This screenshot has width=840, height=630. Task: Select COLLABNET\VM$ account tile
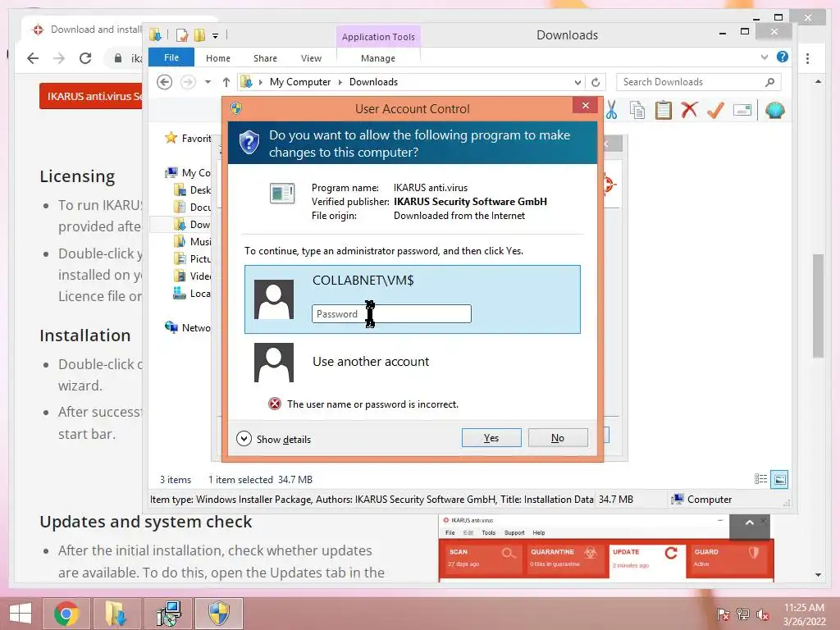pos(413,299)
